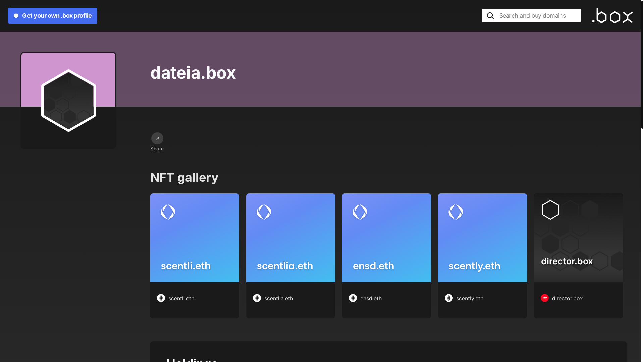Click the ENS logo on ensd.eth card
644x362 pixels.
[360, 212]
